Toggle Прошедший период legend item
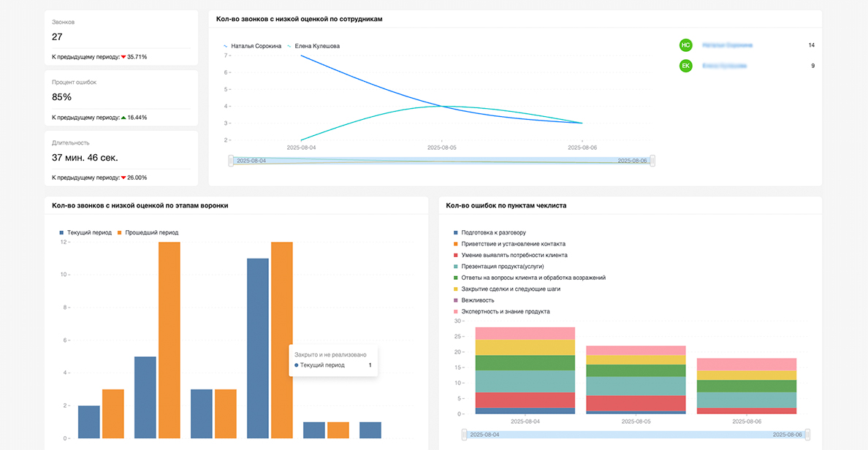This screenshot has width=868, height=450. click(148, 232)
